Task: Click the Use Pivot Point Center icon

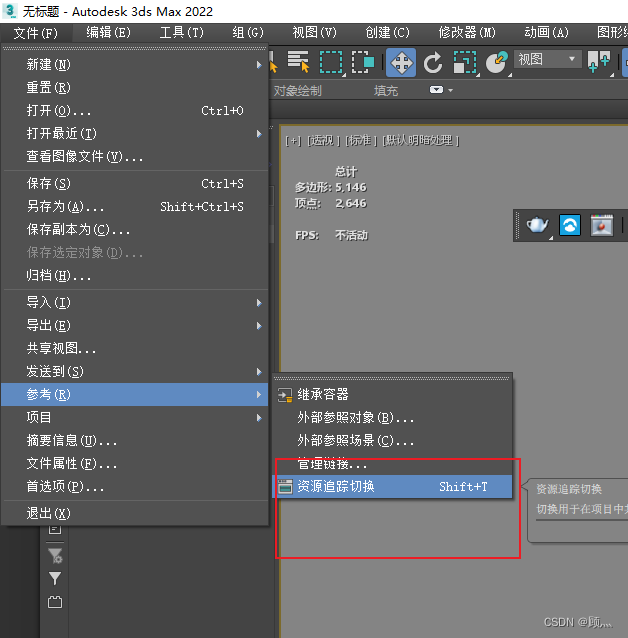Action: 599,62
